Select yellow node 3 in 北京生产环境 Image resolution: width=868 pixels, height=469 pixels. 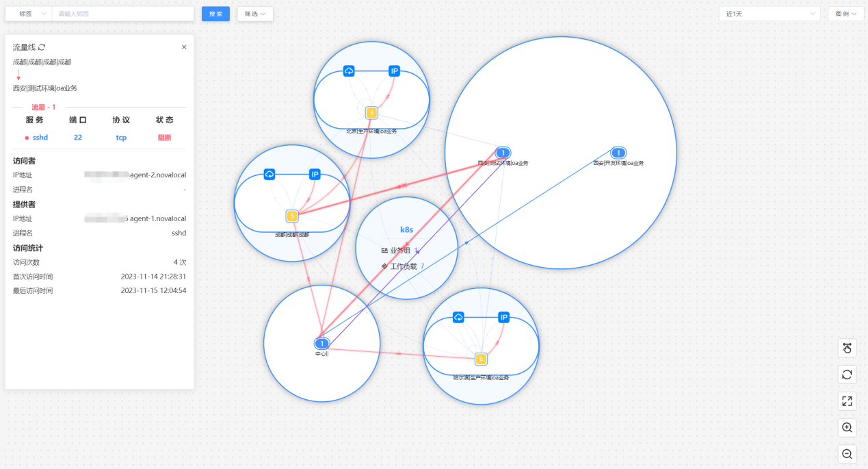click(371, 113)
